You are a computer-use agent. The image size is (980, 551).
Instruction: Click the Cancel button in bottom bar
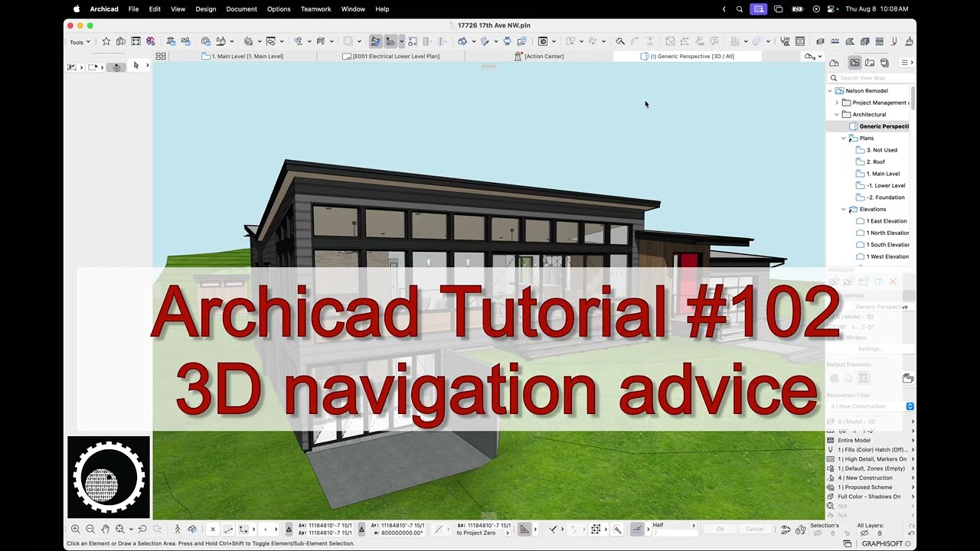click(x=755, y=529)
